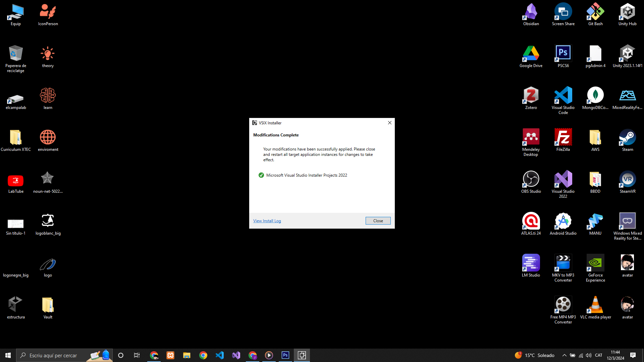
Task: Click the OBS Studio desktop shortcut
Action: [x=531, y=182]
